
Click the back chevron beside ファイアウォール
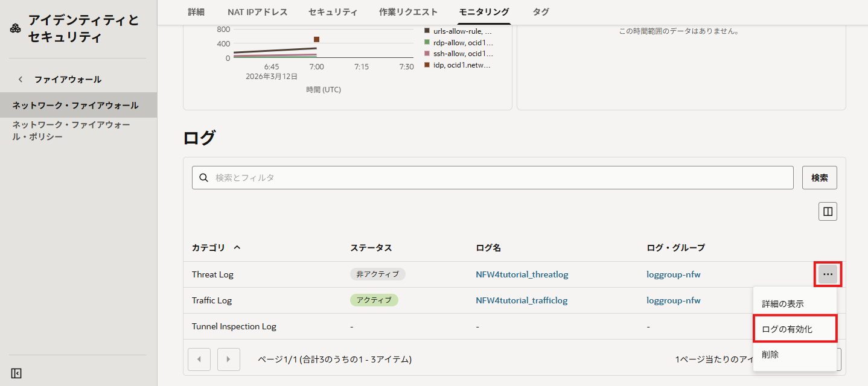21,80
